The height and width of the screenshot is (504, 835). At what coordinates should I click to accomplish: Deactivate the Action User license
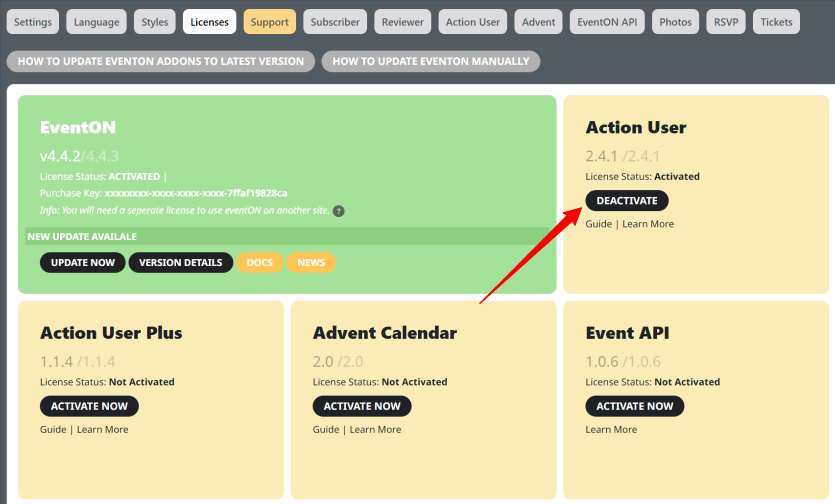[627, 201]
